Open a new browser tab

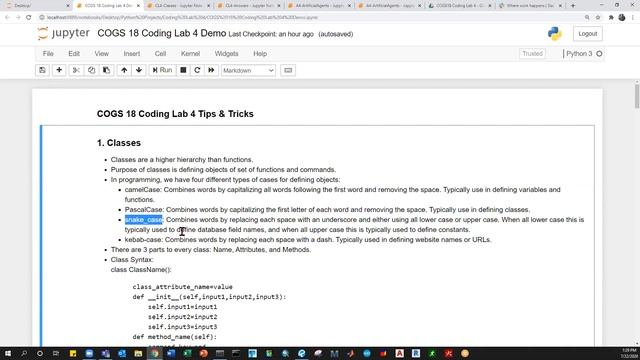coord(573,6)
